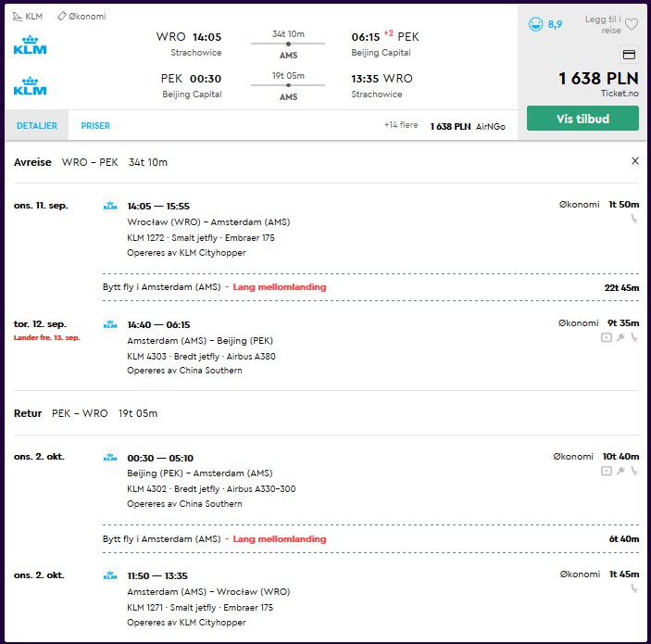
Task: Click seat icon for 10t 40m flight
Action: click(x=634, y=471)
